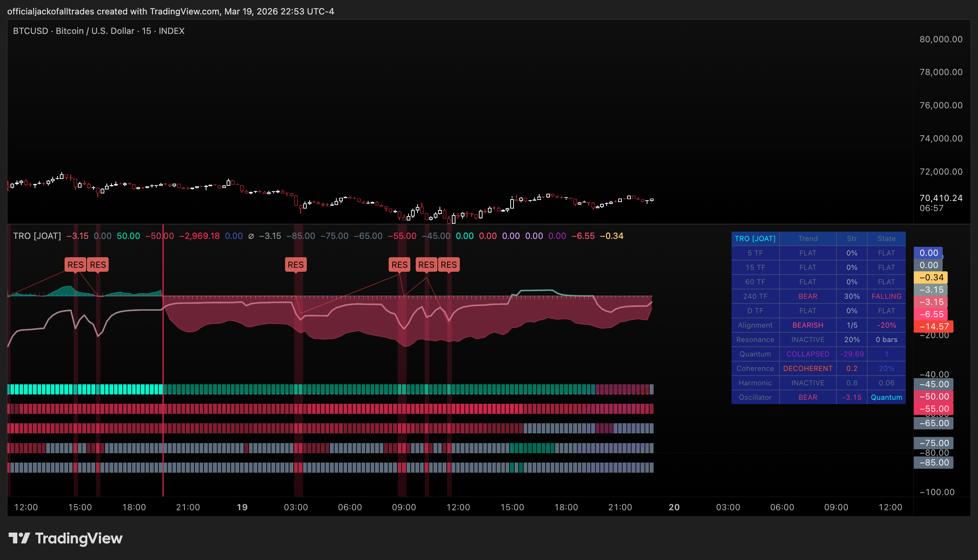Click the -20% alignment state value
The image size is (978, 560).
(886, 325)
